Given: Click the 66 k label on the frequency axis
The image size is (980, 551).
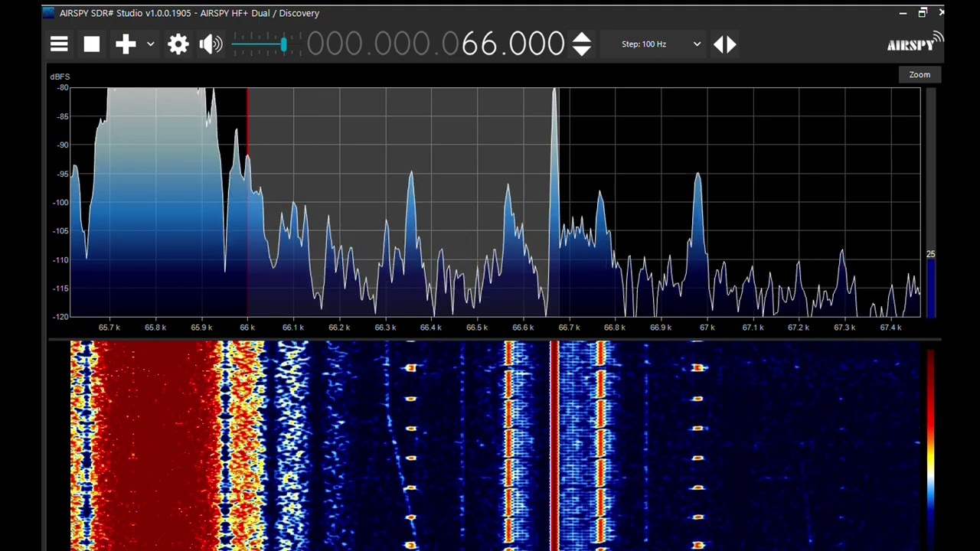Looking at the screenshot, I should (247, 328).
